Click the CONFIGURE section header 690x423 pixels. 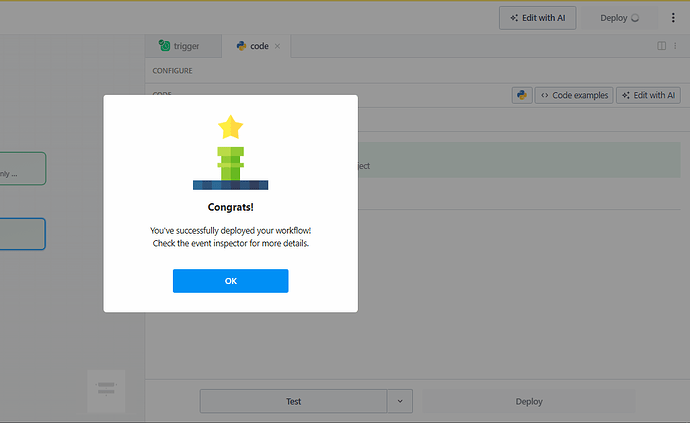(172, 71)
